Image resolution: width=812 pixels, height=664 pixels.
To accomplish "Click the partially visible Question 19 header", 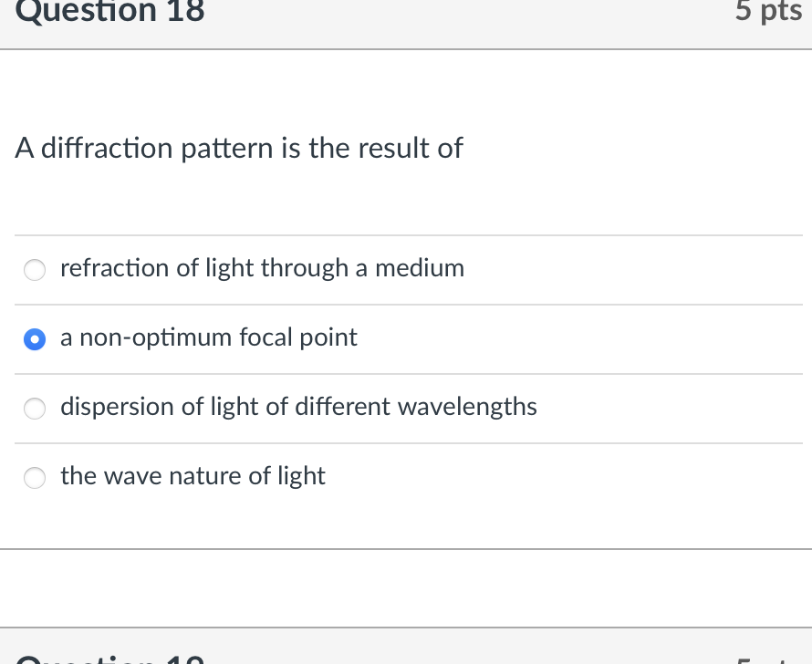I will [x=109, y=659].
